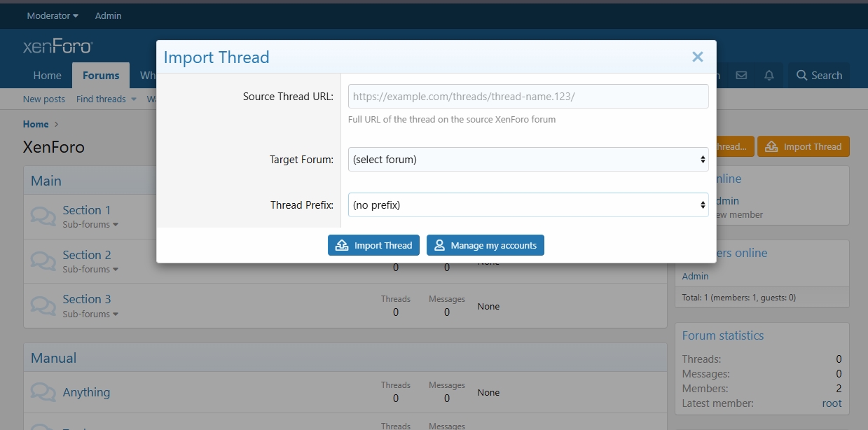868x430 pixels.
Task: Click the Anything forum bubble icon
Action: coord(43,392)
